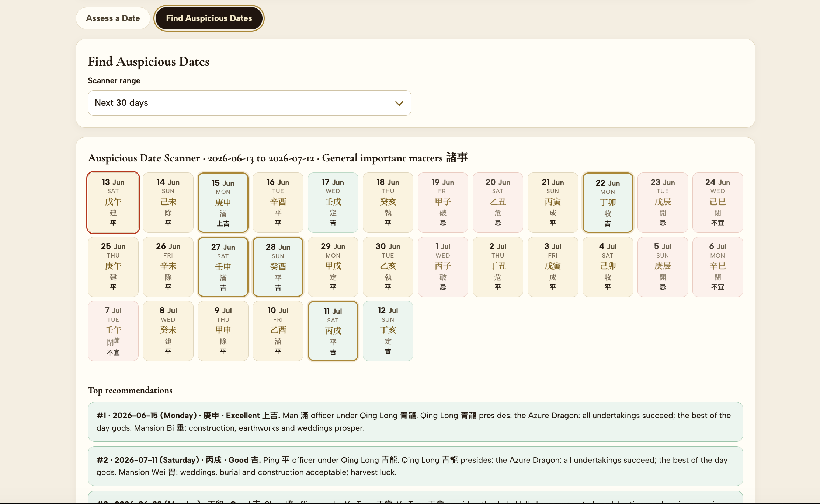Switch to the Assess a Date tab
This screenshot has width=820, height=504.
[113, 18]
